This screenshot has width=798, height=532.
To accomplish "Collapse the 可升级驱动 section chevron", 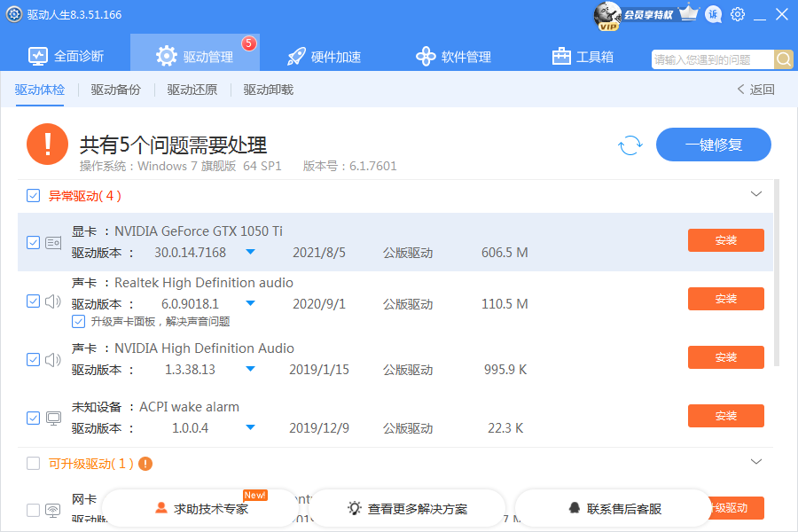I will [756, 462].
